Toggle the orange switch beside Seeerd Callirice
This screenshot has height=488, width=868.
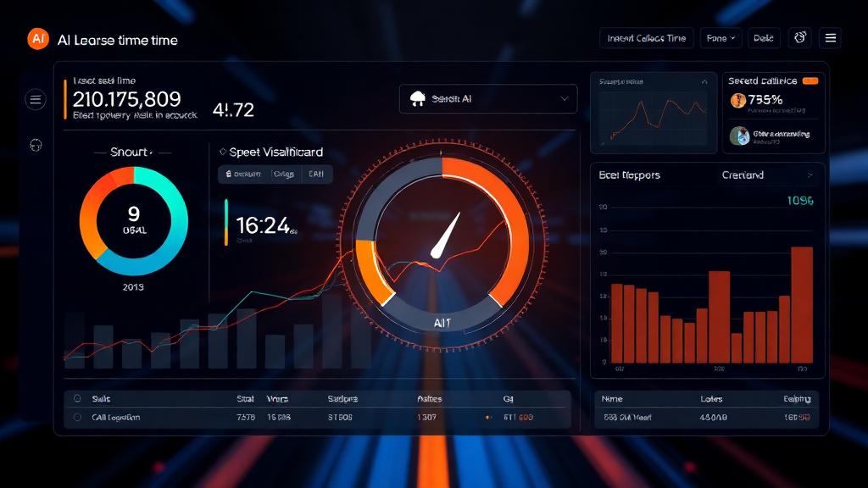coord(810,80)
